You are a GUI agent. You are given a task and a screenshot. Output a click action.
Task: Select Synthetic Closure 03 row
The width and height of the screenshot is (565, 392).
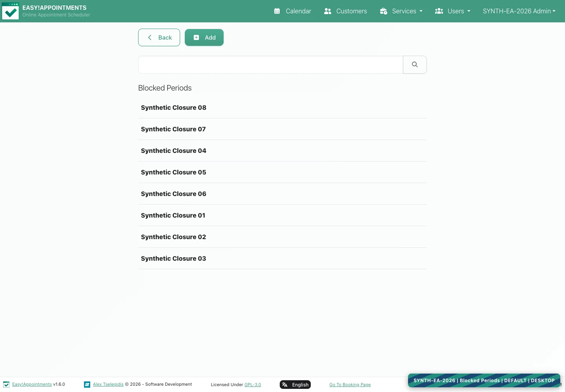[282, 258]
